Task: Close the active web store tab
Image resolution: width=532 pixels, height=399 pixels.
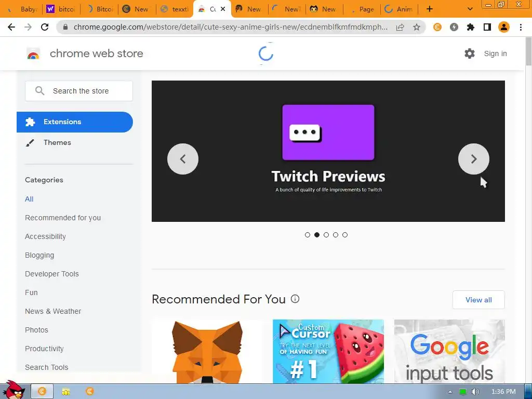Action: point(223,9)
